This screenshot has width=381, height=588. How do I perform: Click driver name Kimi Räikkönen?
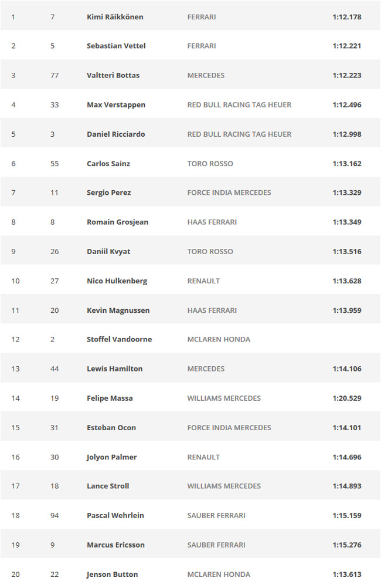[x=115, y=17]
